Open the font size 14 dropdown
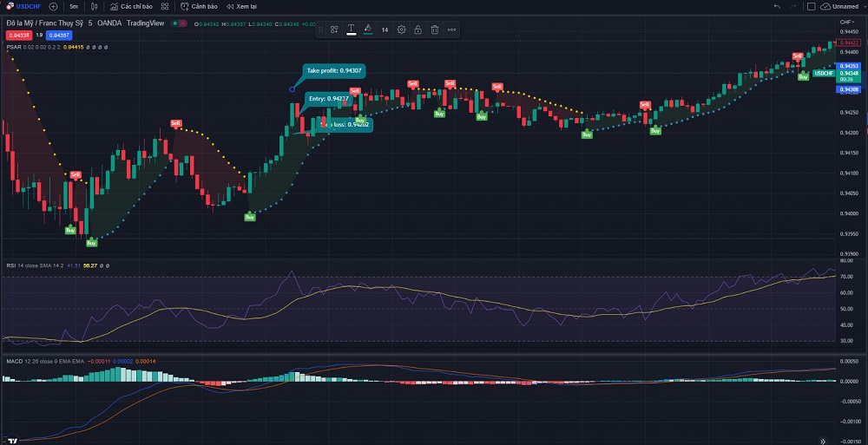The image size is (868, 445). pyautogui.click(x=385, y=29)
